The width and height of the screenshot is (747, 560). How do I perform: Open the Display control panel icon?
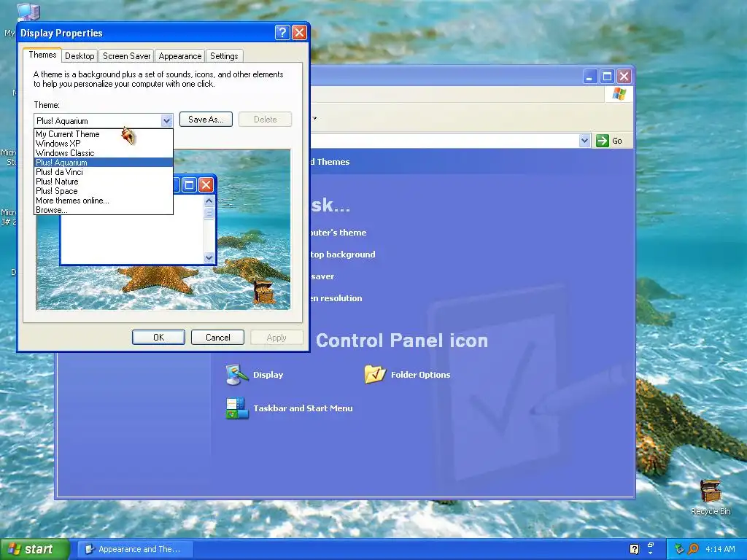(237, 375)
